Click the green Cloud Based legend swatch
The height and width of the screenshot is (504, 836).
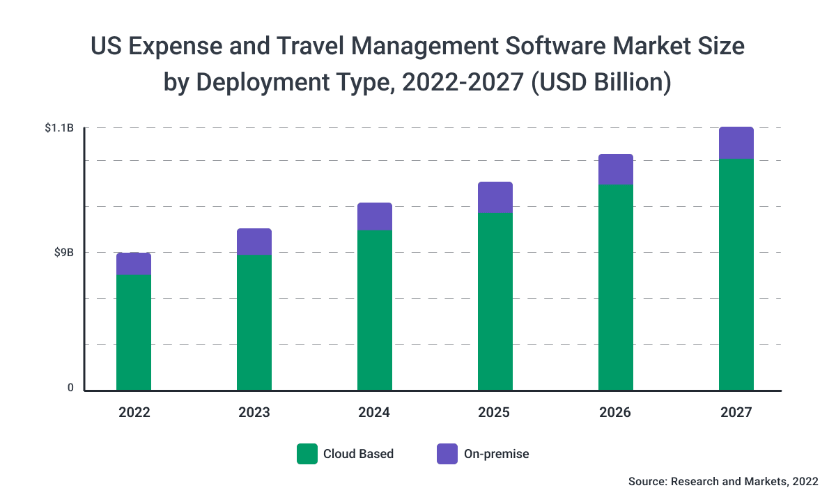pyautogui.click(x=306, y=454)
